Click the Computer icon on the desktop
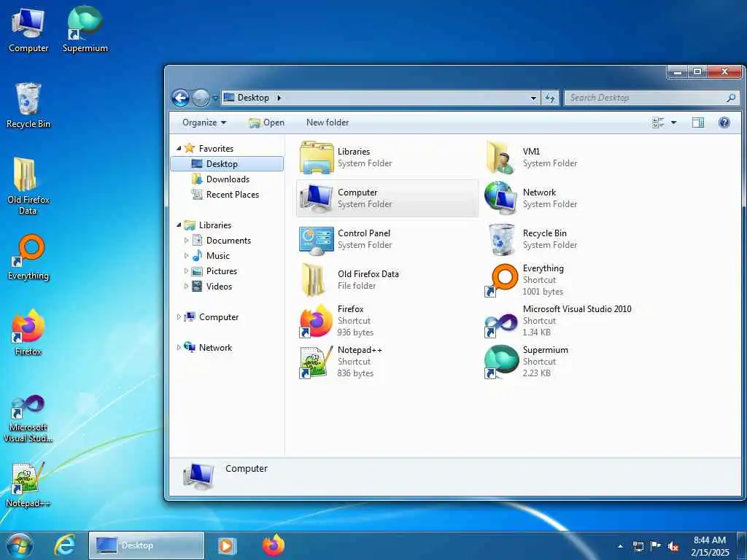 pos(28,30)
